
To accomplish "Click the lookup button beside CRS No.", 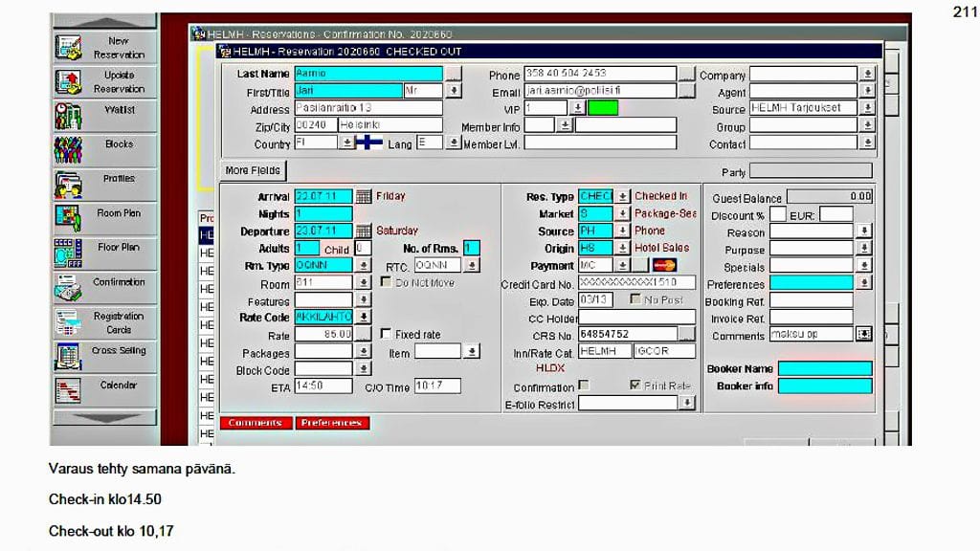I will (x=687, y=334).
